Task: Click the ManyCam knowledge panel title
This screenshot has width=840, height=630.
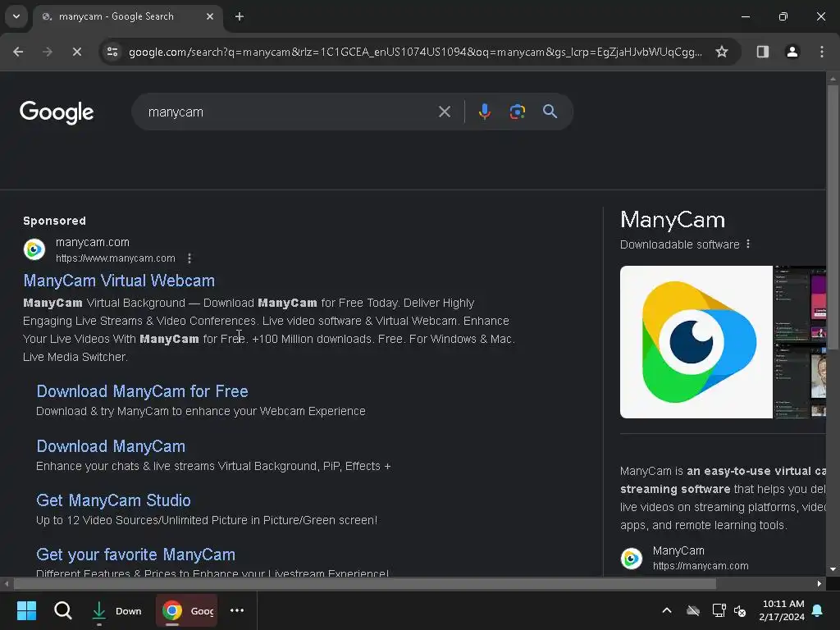Action: [673, 220]
